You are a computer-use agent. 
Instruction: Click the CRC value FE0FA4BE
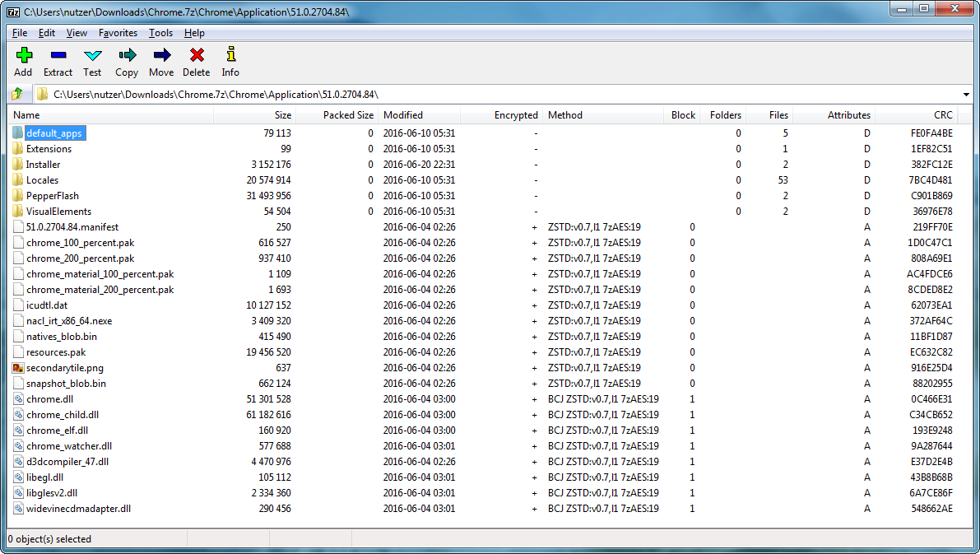click(x=931, y=133)
